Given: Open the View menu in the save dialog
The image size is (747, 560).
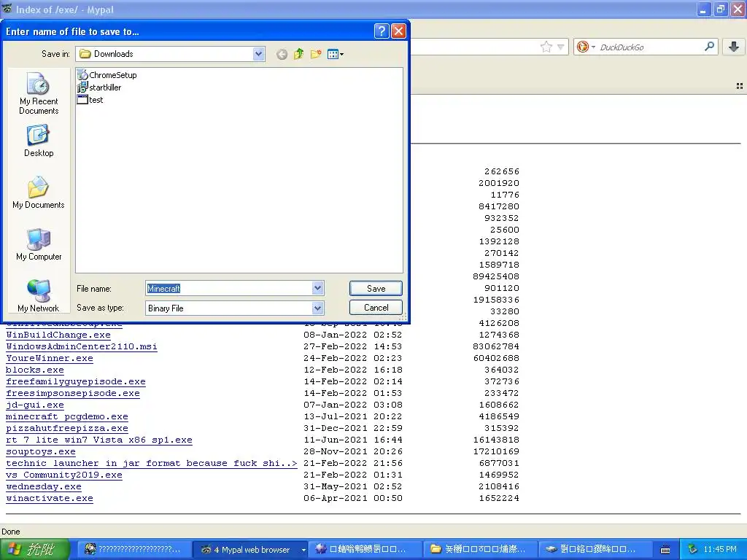Looking at the screenshot, I should tap(336, 54).
